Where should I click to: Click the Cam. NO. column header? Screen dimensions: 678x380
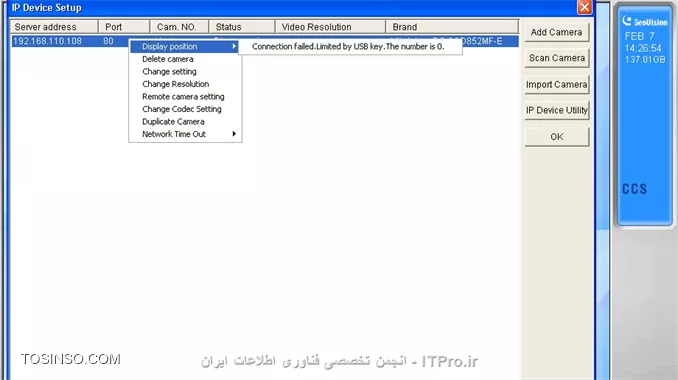pyautogui.click(x=179, y=27)
